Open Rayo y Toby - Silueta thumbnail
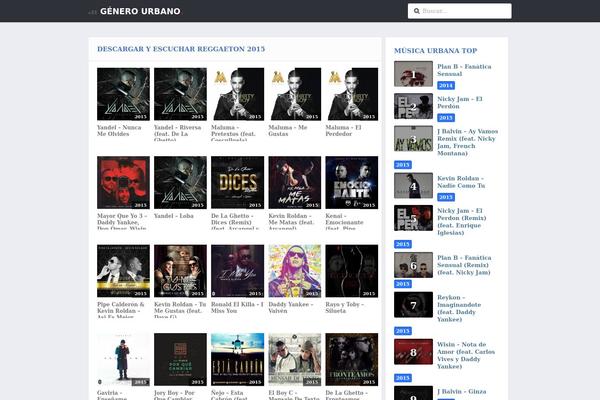 pyautogui.click(x=352, y=271)
